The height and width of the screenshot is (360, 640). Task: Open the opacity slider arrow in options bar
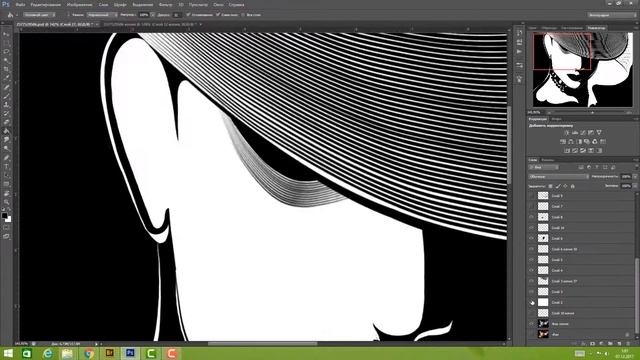153,15
